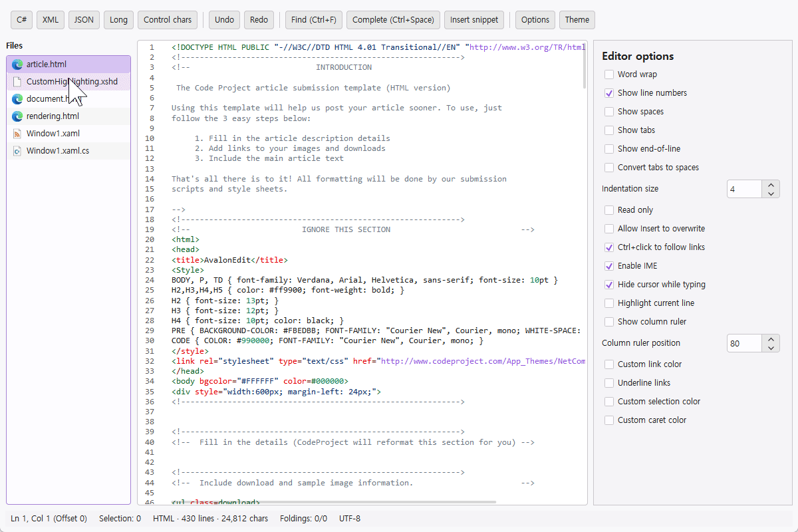
Task: Click the AvalonEdit title text on line 22
Action: tap(227, 260)
